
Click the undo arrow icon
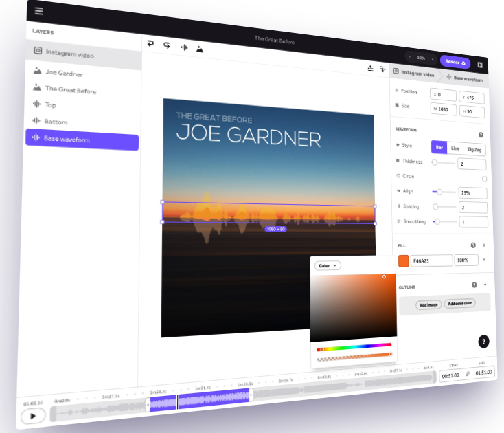tap(151, 44)
